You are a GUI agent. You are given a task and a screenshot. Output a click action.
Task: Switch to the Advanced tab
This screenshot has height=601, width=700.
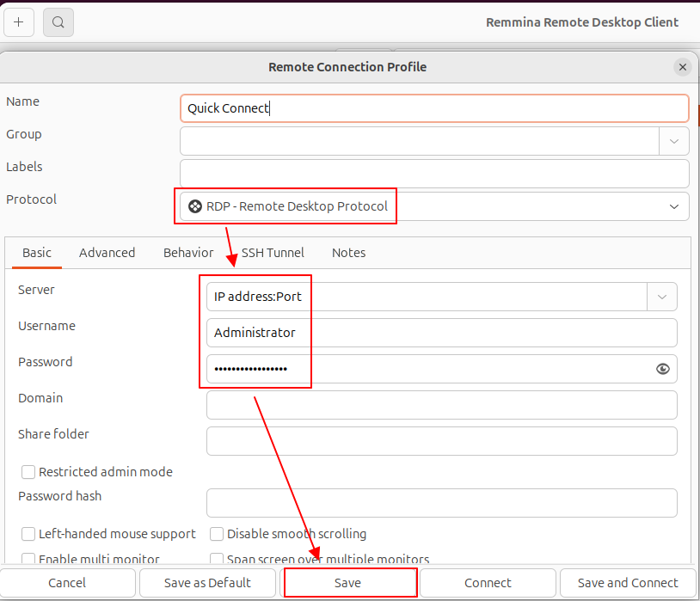[107, 253]
